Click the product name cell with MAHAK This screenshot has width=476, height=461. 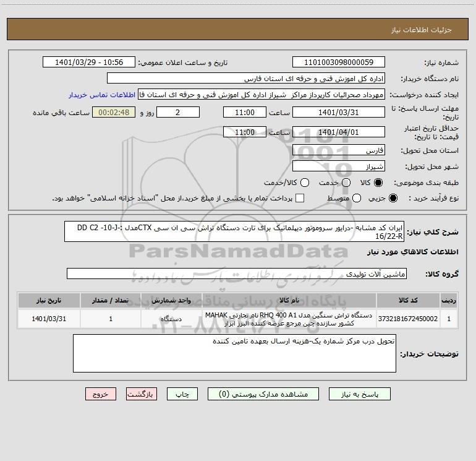pos(289,319)
